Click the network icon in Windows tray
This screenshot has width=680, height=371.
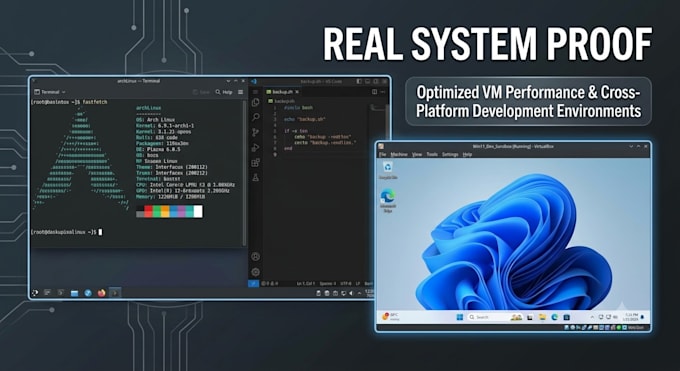(601, 317)
